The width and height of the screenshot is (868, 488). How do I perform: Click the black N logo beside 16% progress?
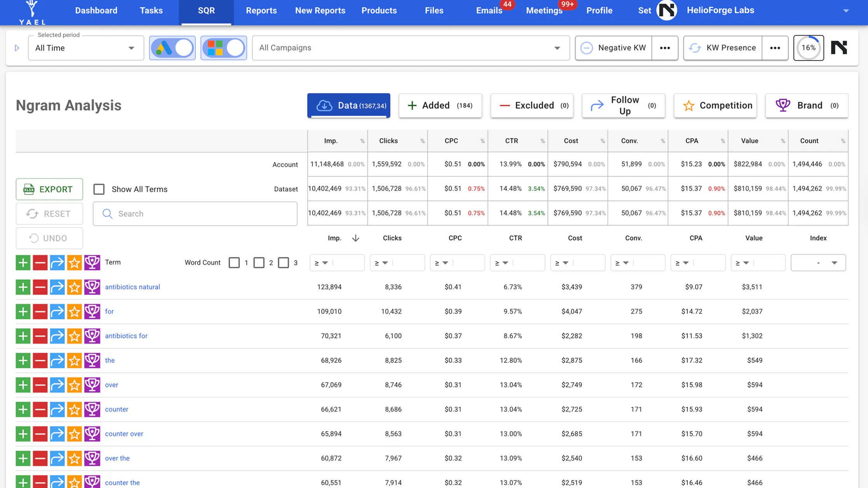click(x=839, y=48)
